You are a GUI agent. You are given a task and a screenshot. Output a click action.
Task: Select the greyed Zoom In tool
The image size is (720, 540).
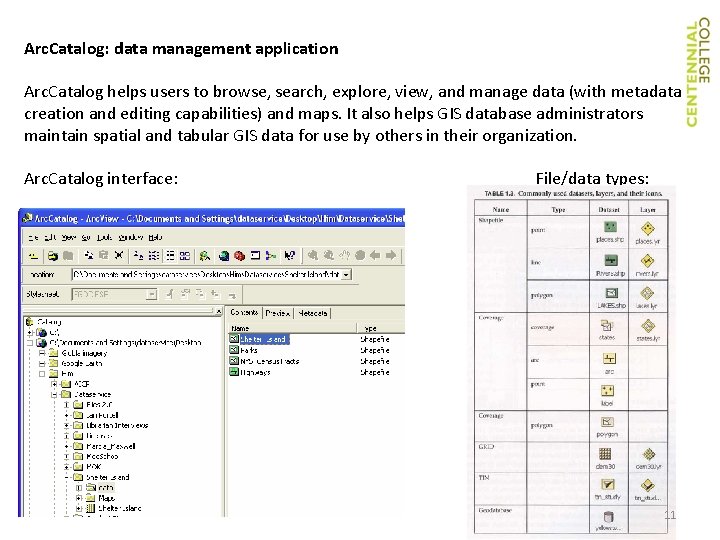point(313,255)
